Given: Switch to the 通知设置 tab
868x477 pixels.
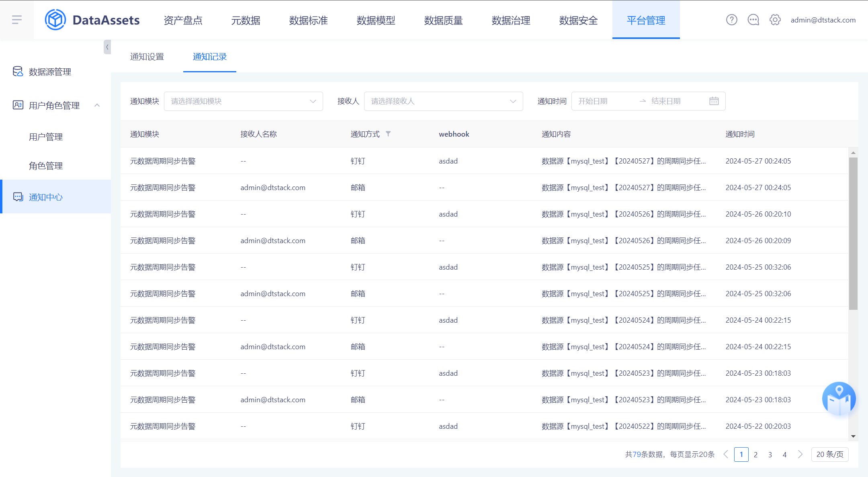Looking at the screenshot, I should pos(147,57).
